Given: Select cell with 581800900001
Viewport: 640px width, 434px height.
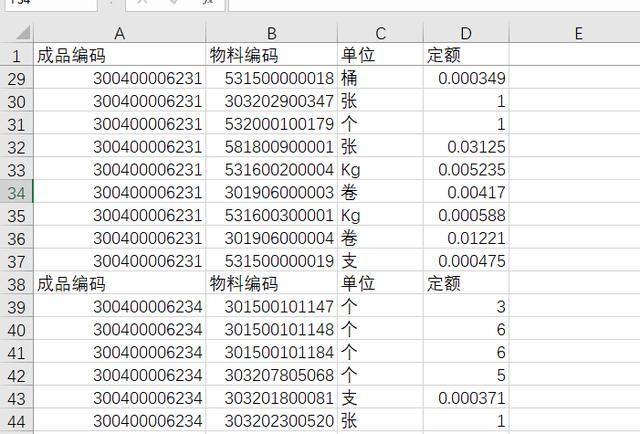Looking at the screenshot, I should 272,147.
